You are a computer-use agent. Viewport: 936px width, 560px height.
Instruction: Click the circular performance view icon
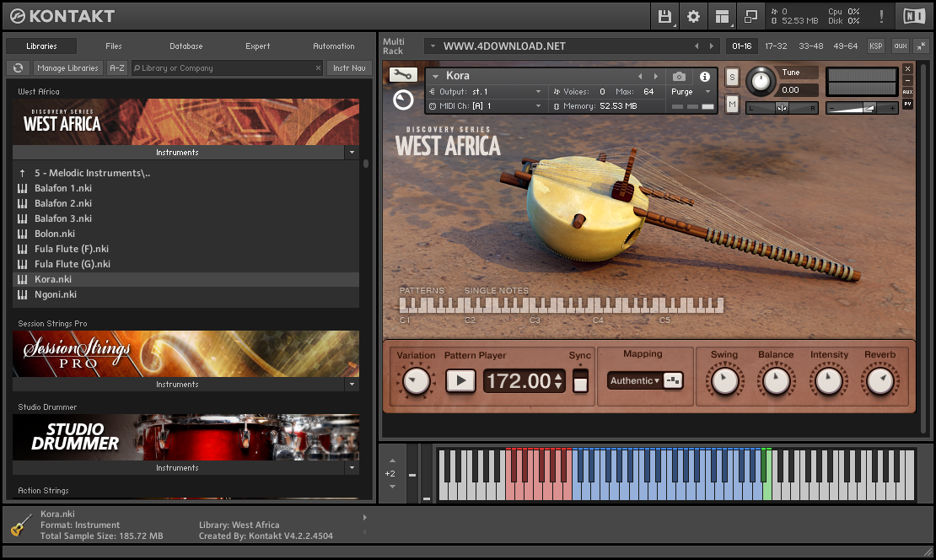tap(403, 100)
